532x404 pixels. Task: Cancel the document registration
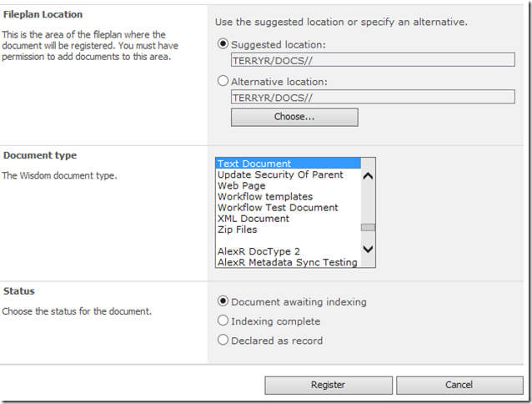point(459,385)
